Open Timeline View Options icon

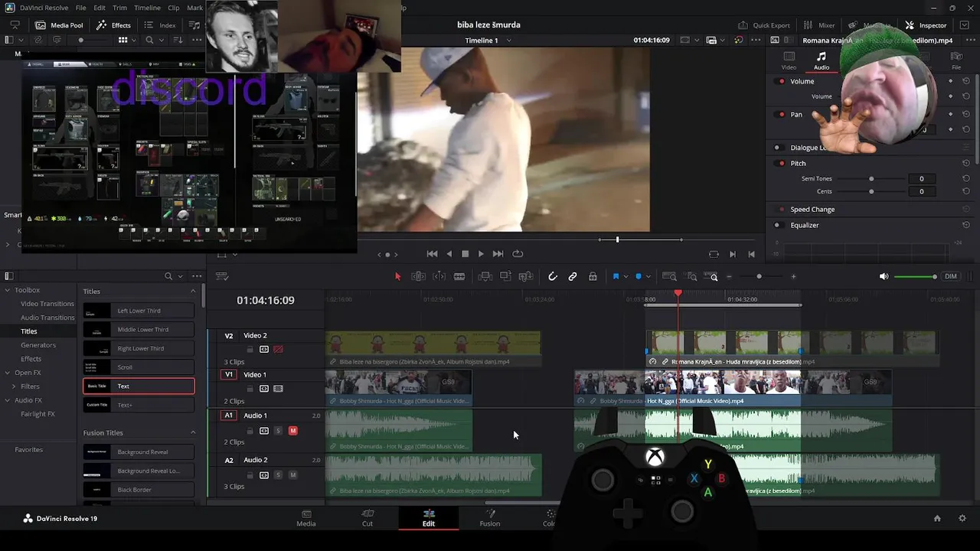point(223,276)
